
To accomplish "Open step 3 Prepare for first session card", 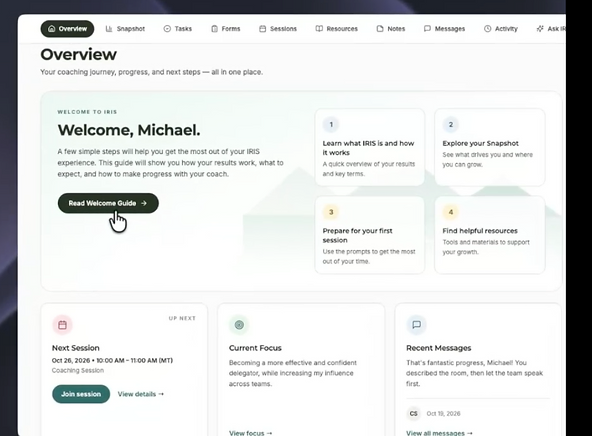I will click(370, 235).
